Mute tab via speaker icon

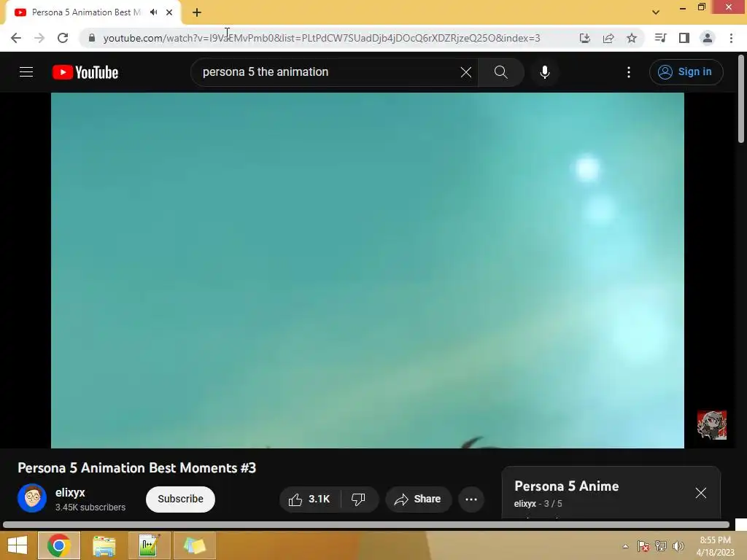pyautogui.click(x=153, y=12)
